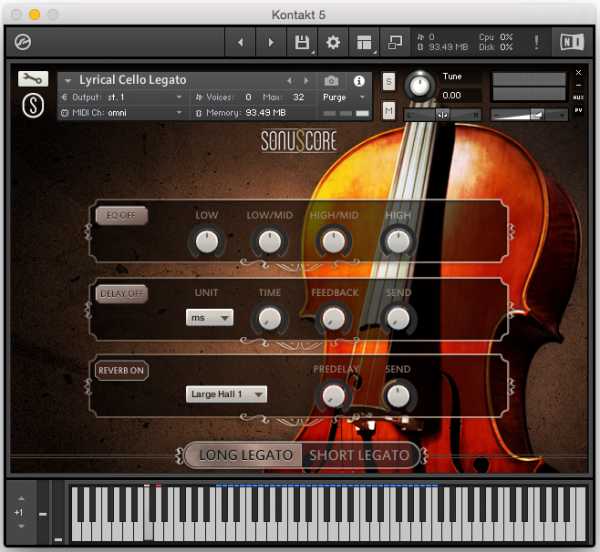Select next instrument arrow in header
Screen dimensions: 600x552
(x=306, y=81)
